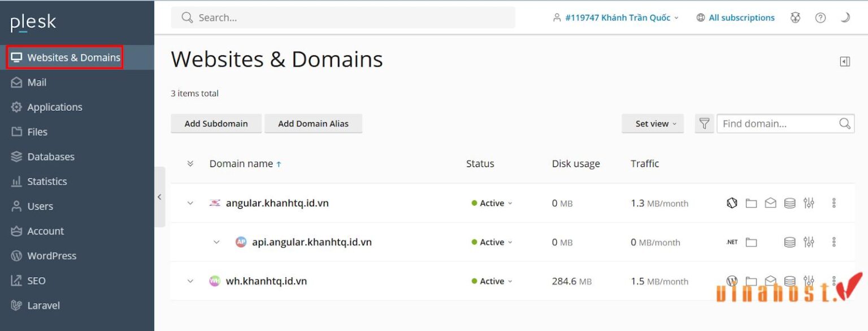Image resolution: width=868 pixels, height=331 pixels.
Task: Expand the wh.khanhtq.id.vn row chevron
Action: tap(190, 281)
